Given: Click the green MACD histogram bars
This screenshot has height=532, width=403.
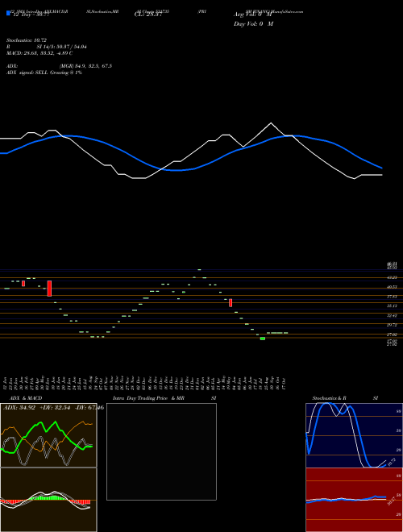Looking at the screenshot, I should pos(46,497).
